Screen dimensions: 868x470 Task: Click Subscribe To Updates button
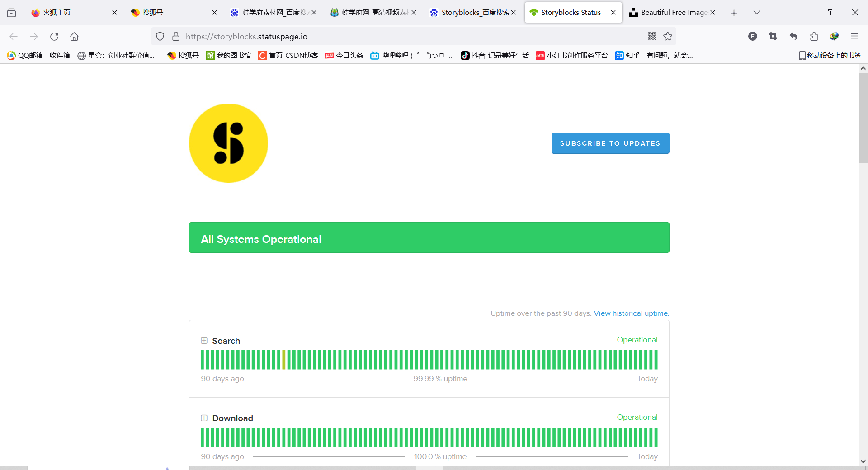pyautogui.click(x=610, y=143)
